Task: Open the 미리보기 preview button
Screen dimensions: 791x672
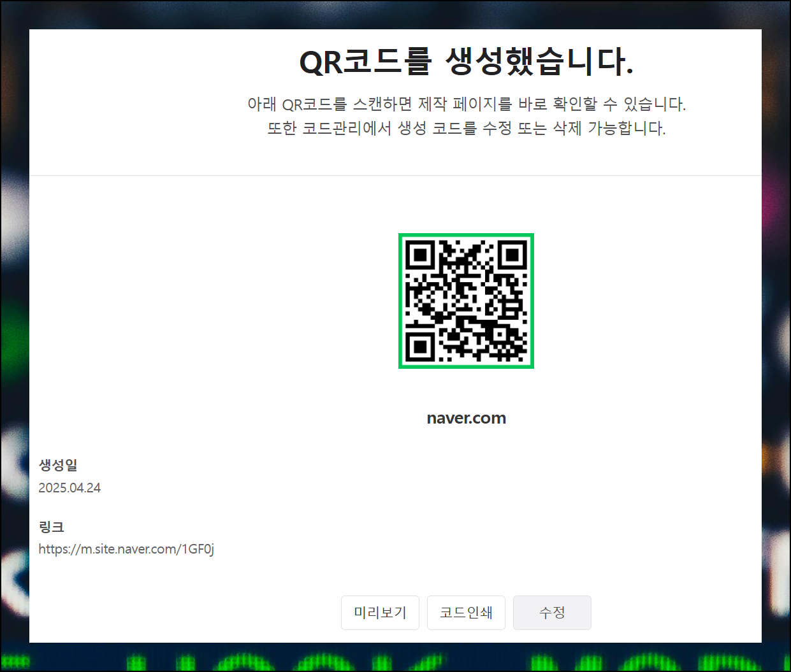Action: coord(380,612)
